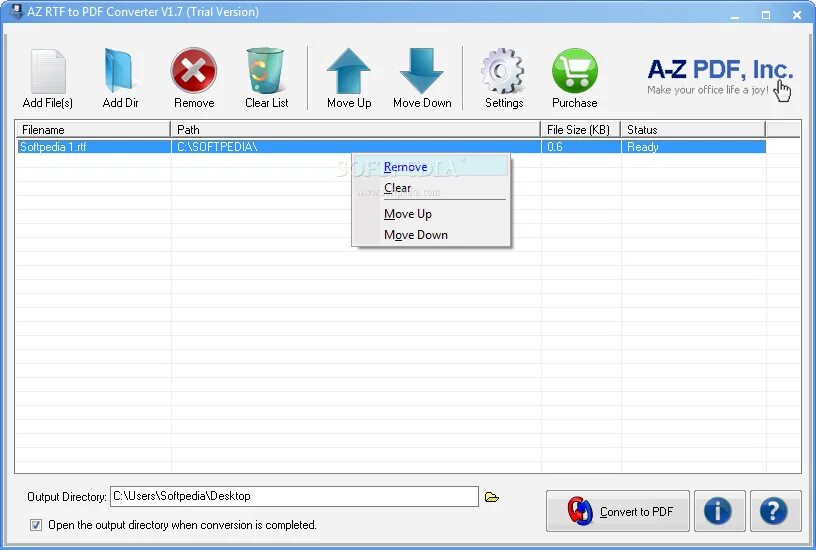Click the 0.6 file size cell
Screen dimensions: 816x550
(581, 147)
